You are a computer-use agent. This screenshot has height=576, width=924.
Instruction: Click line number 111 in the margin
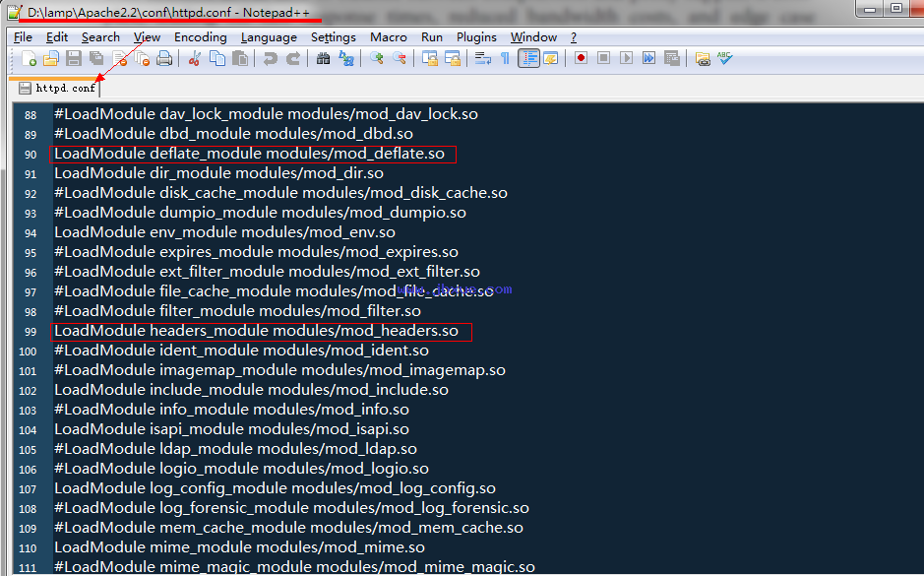coord(28,568)
